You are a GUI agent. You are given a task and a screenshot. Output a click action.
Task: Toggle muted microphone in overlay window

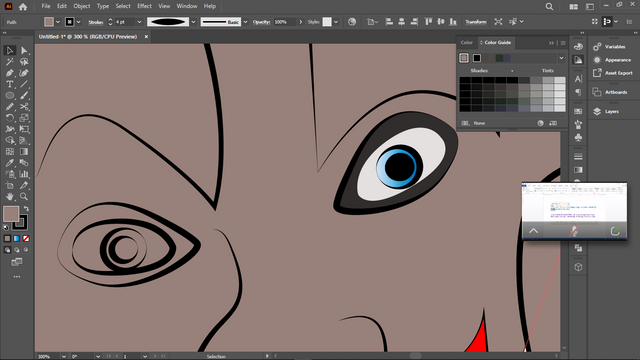574,231
